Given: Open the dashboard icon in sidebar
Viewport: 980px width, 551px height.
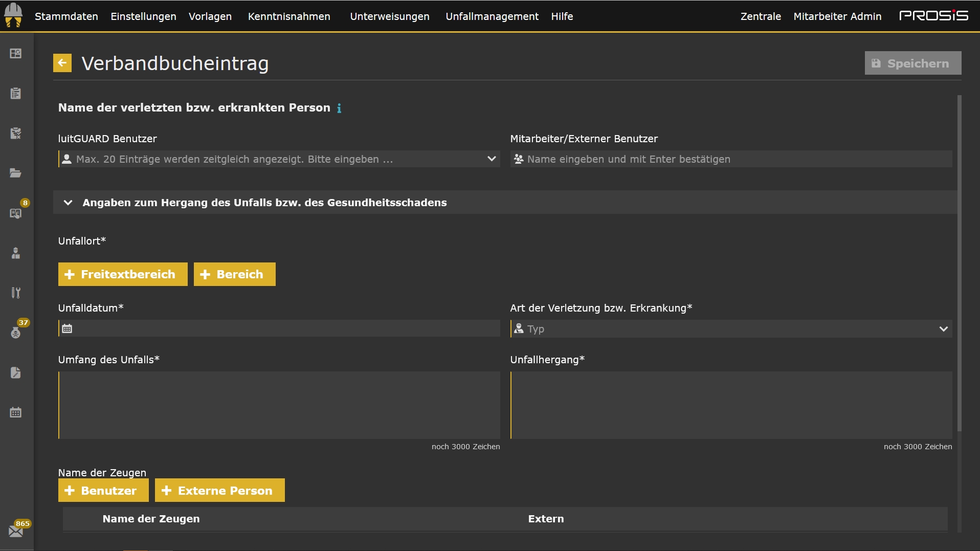Looking at the screenshot, I should (16, 54).
